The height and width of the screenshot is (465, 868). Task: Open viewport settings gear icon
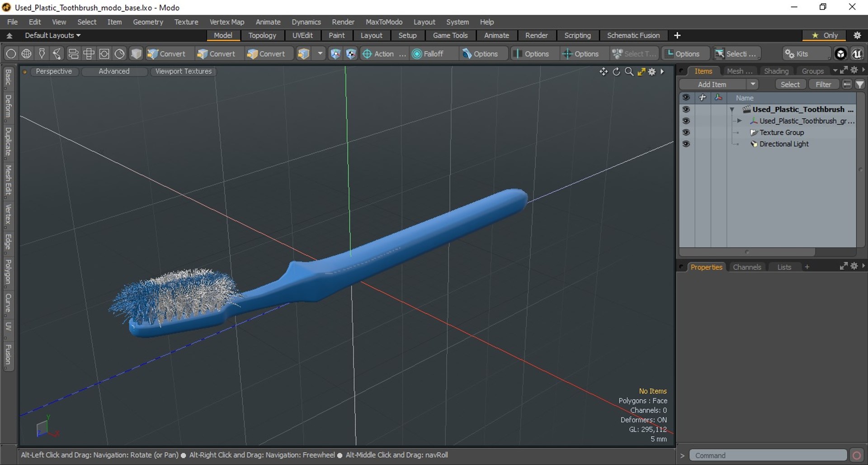(x=652, y=71)
